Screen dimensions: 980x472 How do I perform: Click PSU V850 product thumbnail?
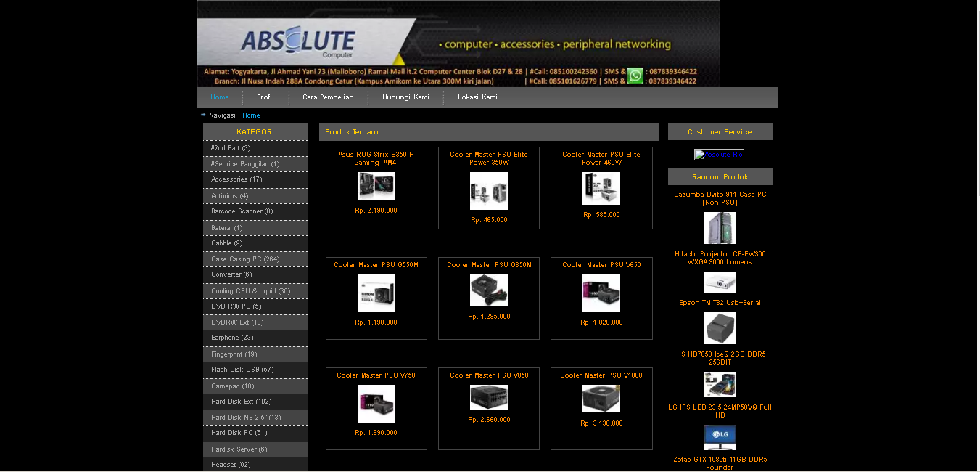tap(489, 397)
